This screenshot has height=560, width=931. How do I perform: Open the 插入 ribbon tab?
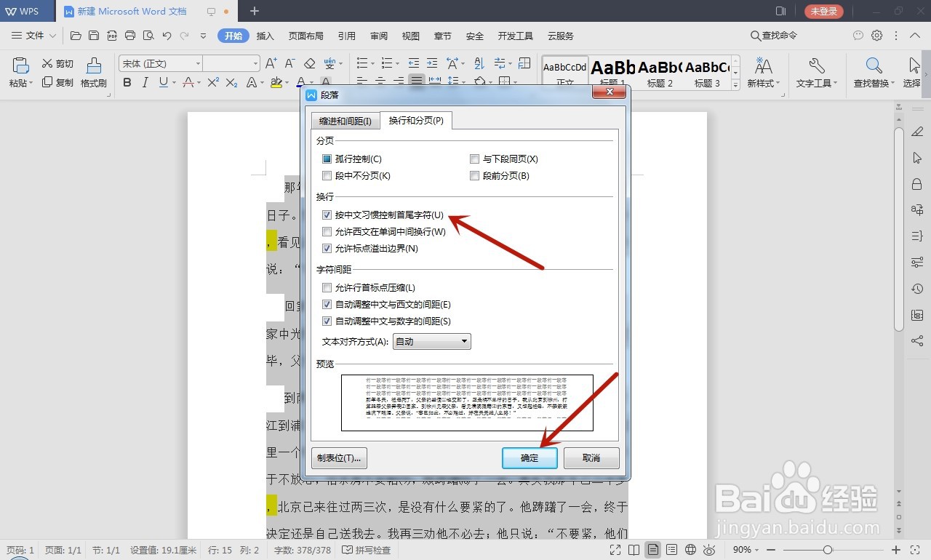[x=265, y=36]
